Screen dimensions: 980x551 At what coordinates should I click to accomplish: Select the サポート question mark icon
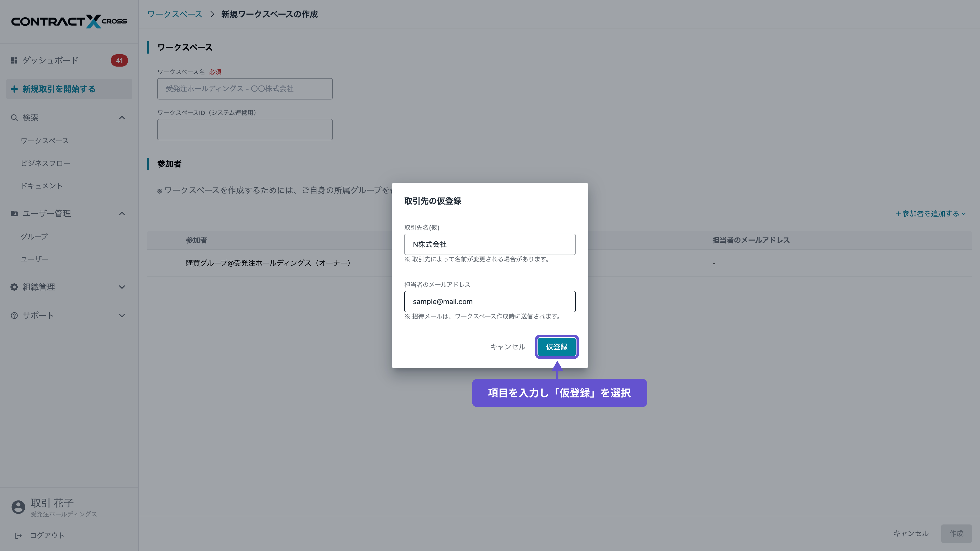pos(14,315)
